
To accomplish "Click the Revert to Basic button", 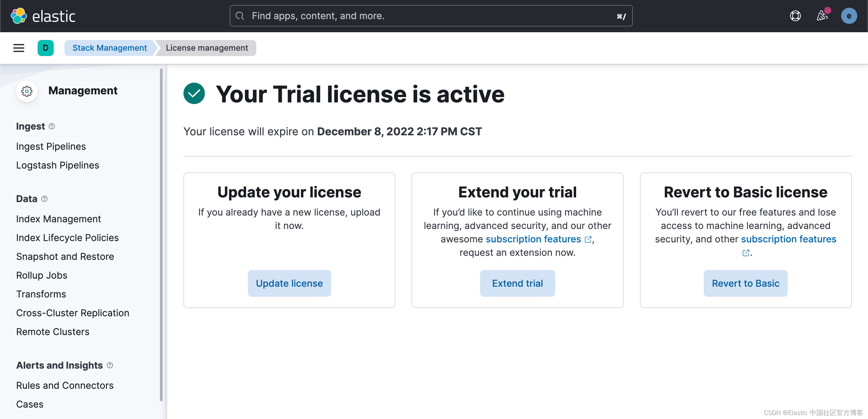I will tap(745, 283).
